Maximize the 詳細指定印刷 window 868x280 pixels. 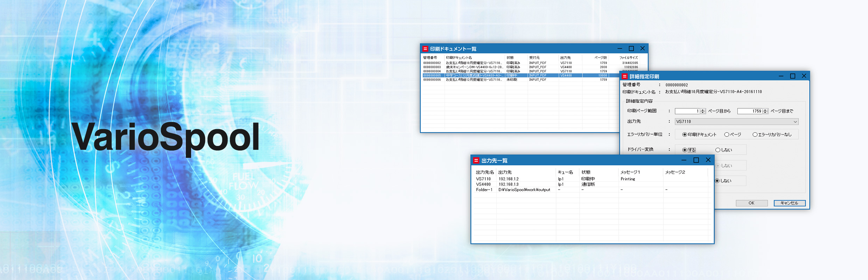793,76
